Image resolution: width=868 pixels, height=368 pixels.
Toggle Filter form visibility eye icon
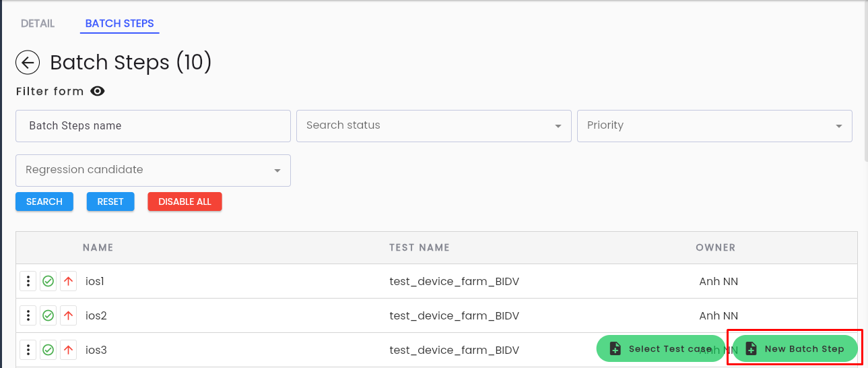(98, 91)
